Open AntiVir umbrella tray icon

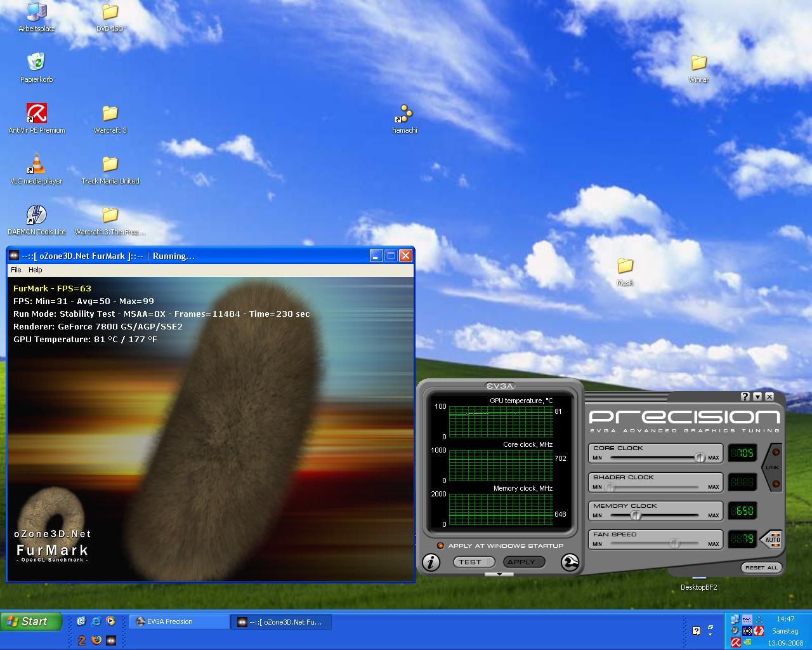(x=735, y=642)
